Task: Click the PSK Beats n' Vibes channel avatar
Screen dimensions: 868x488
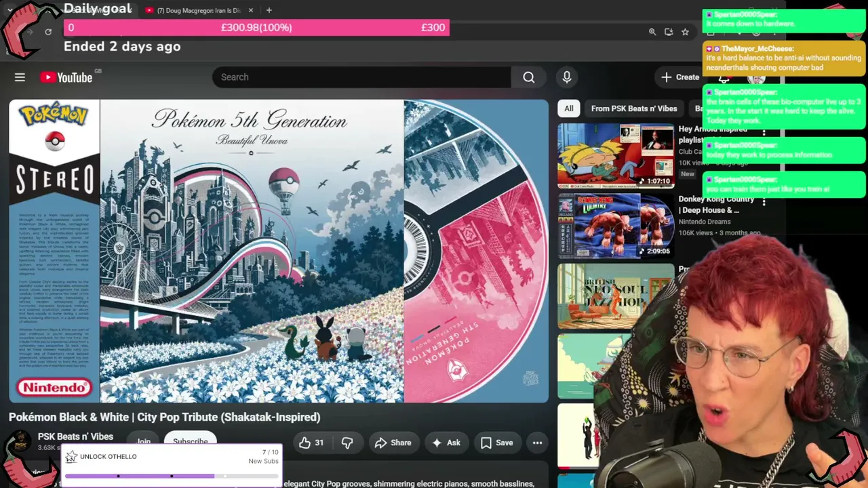Action: click(x=20, y=443)
